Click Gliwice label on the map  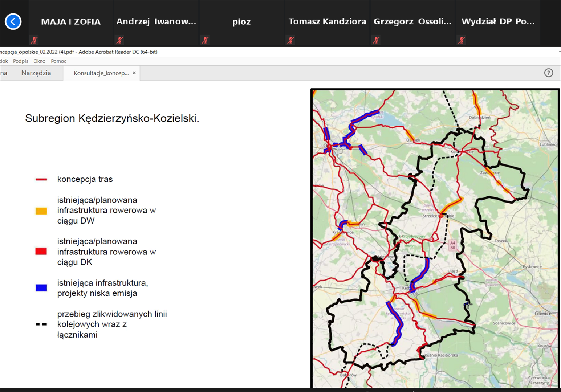(542, 313)
